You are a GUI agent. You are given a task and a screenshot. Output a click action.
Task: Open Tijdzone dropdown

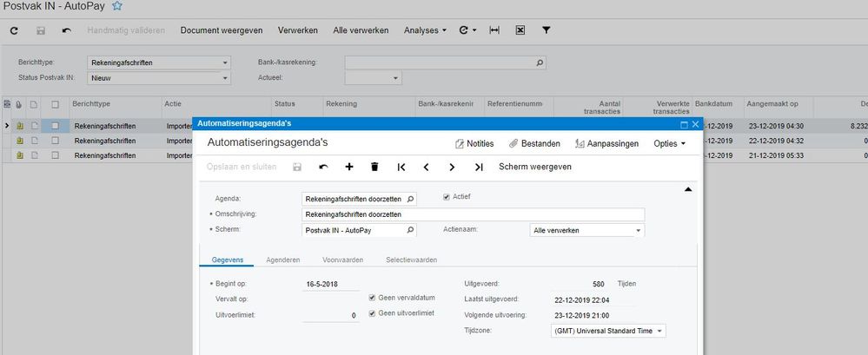coord(659,332)
